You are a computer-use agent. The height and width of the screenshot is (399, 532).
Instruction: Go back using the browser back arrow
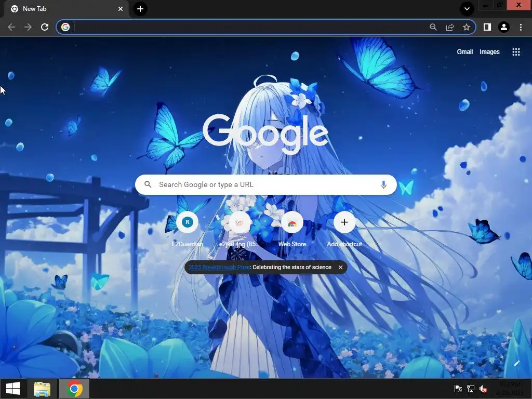click(x=11, y=27)
